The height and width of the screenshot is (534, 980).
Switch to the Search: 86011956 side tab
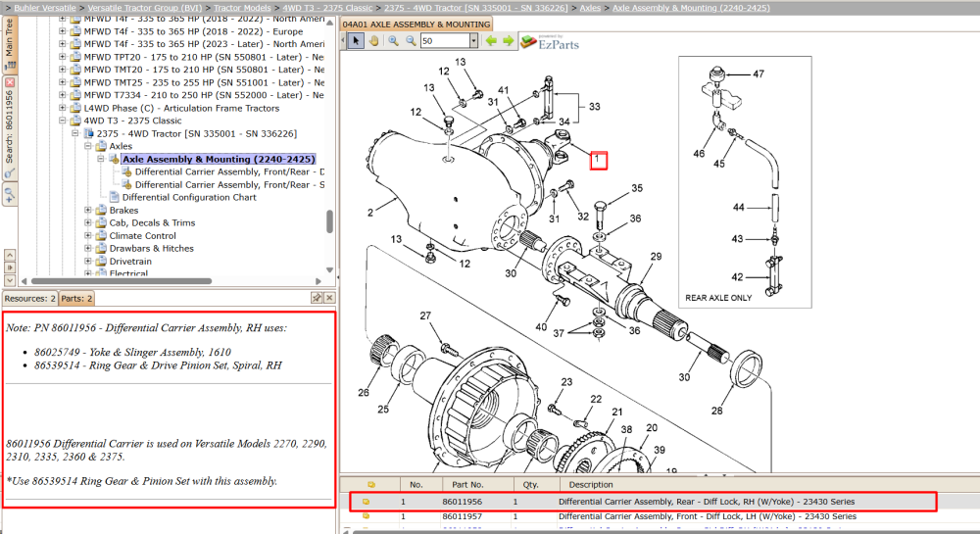[x=10, y=128]
